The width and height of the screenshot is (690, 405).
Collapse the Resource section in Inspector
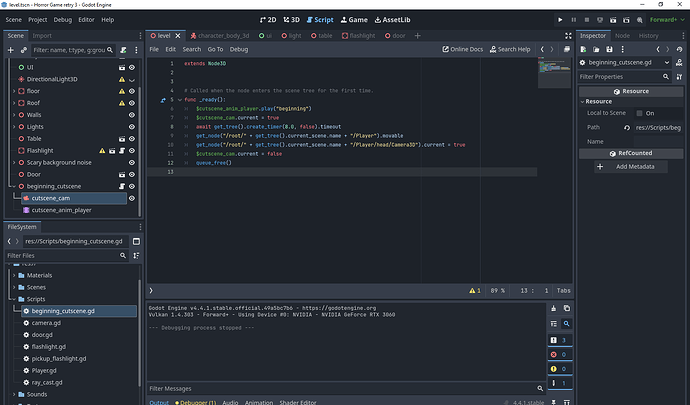coord(583,102)
